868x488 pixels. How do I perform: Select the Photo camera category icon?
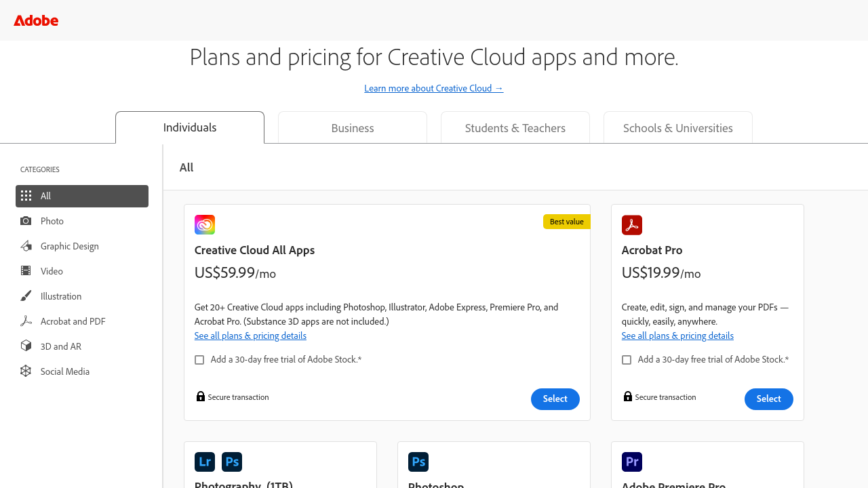(x=26, y=221)
